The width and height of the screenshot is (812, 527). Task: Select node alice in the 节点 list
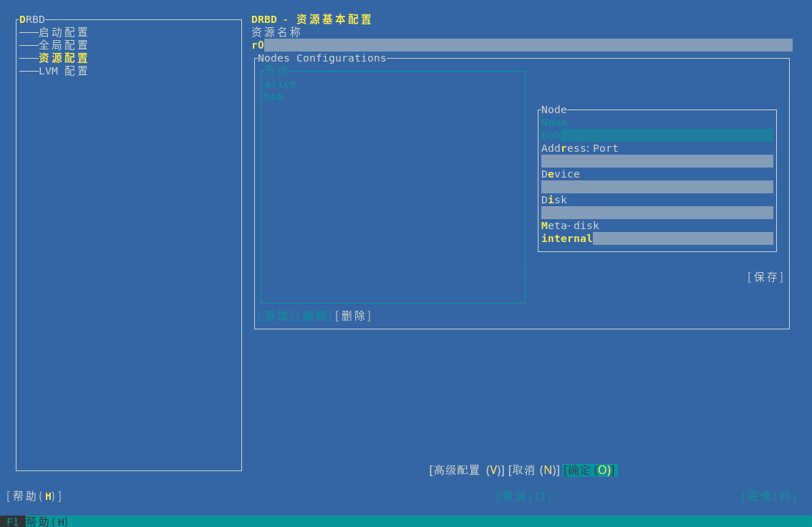(280, 84)
